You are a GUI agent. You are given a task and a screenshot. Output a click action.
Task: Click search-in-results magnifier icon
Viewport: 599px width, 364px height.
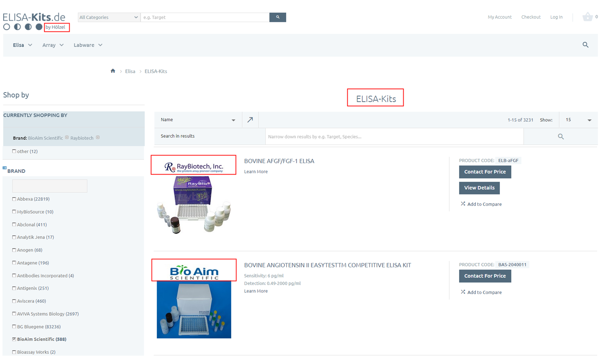[x=561, y=136]
